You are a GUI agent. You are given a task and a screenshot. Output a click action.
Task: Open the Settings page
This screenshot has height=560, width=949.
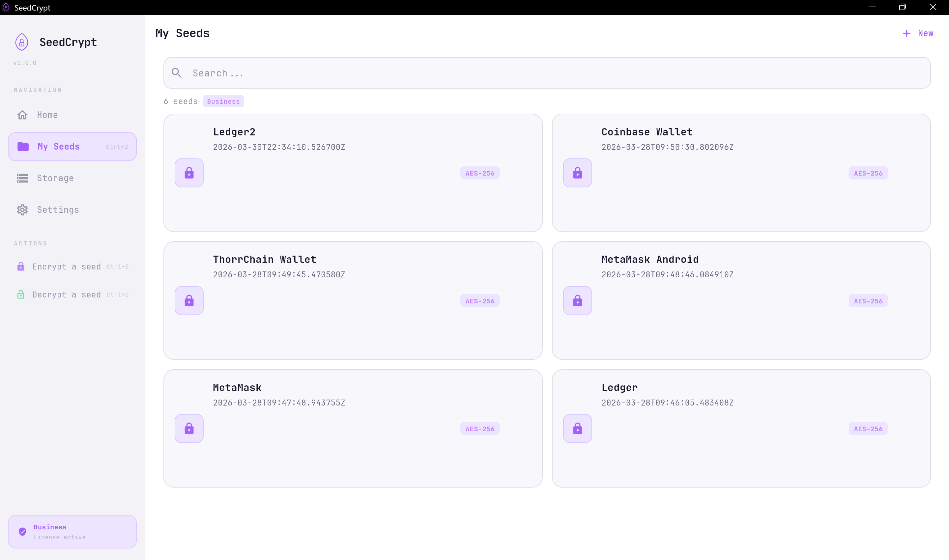(58, 210)
